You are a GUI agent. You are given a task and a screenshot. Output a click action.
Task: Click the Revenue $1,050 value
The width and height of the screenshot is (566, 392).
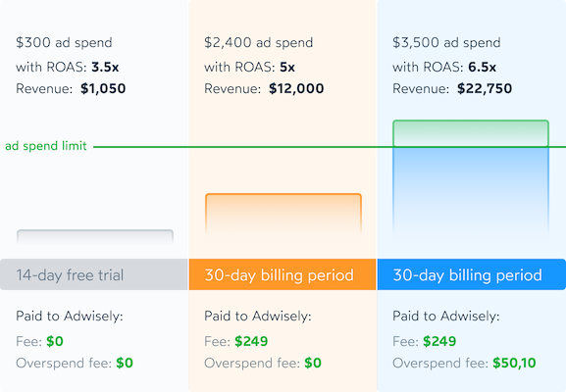103,89
